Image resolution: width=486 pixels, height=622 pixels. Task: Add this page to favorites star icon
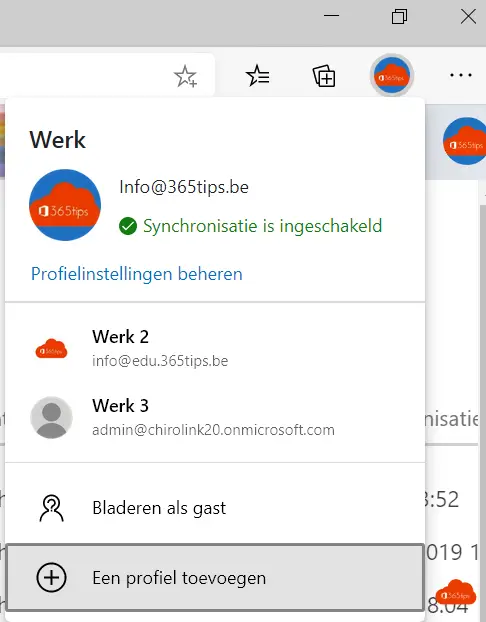(186, 76)
